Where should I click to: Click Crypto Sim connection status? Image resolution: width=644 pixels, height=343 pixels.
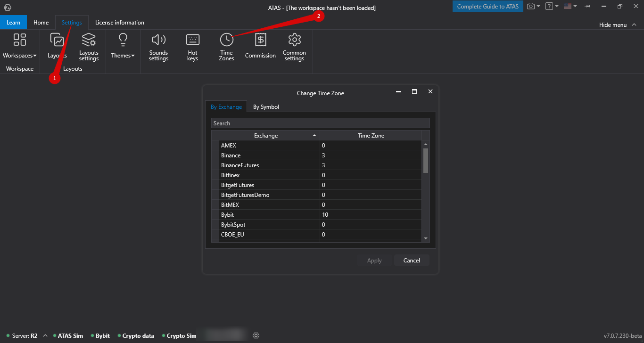(179, 336)
